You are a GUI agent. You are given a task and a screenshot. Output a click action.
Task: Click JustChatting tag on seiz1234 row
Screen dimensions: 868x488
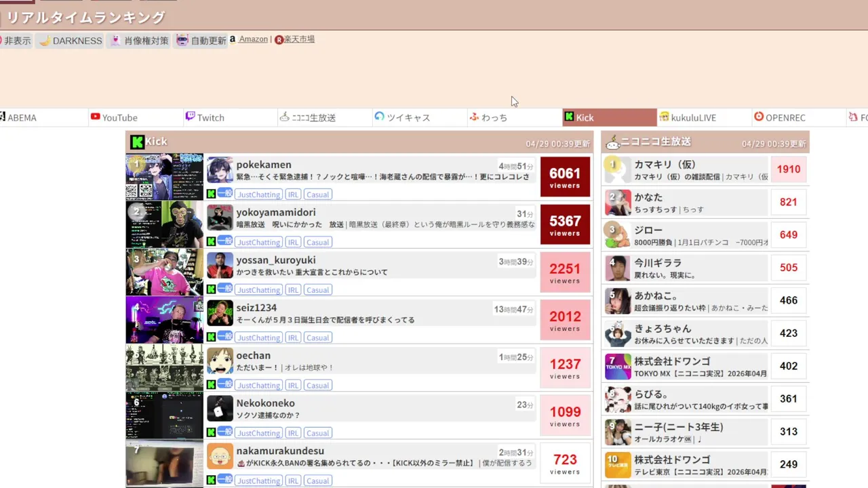[x=258, y=338]
